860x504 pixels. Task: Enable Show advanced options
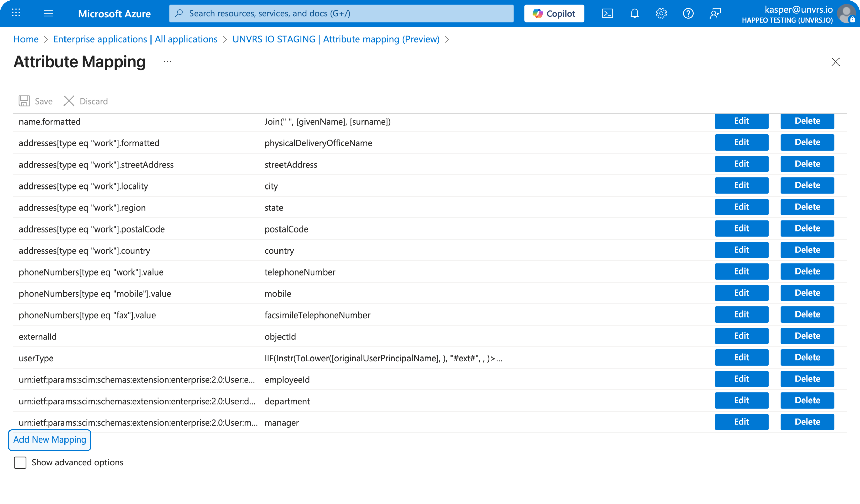[x=20, y=463]
